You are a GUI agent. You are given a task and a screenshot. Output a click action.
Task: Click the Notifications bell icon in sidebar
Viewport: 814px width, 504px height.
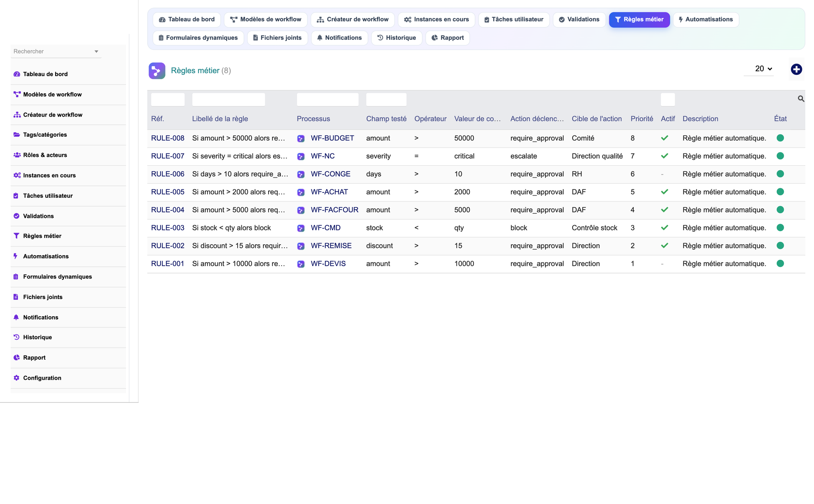point(16,317)
